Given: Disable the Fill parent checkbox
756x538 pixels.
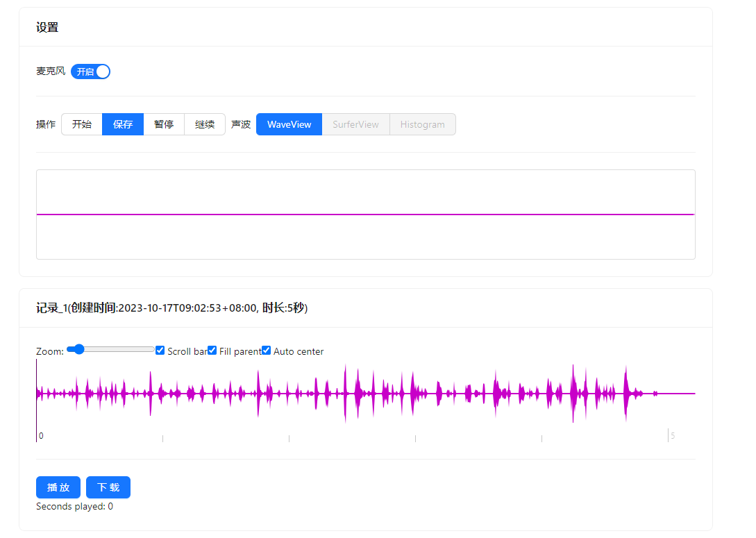Looking at the screenshot, I should 212,351.
